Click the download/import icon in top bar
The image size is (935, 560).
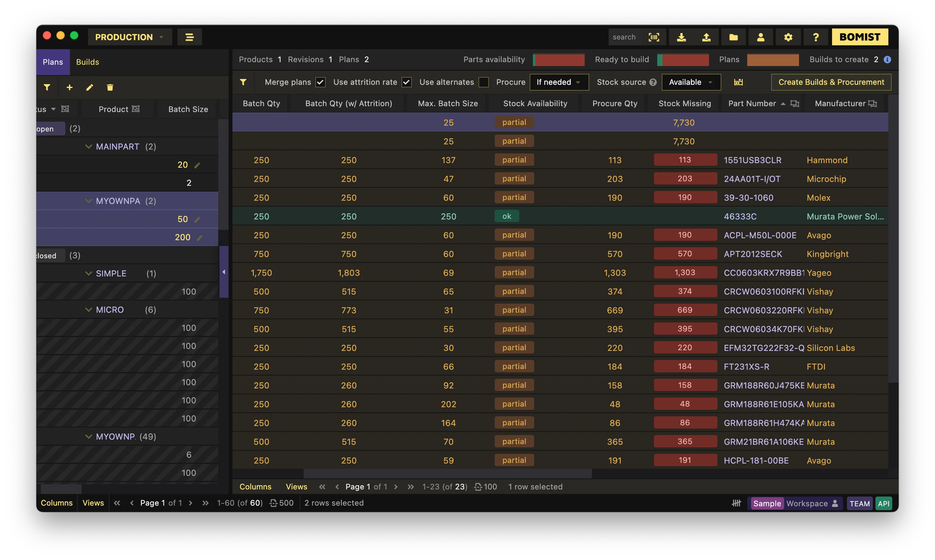point(681,37)
